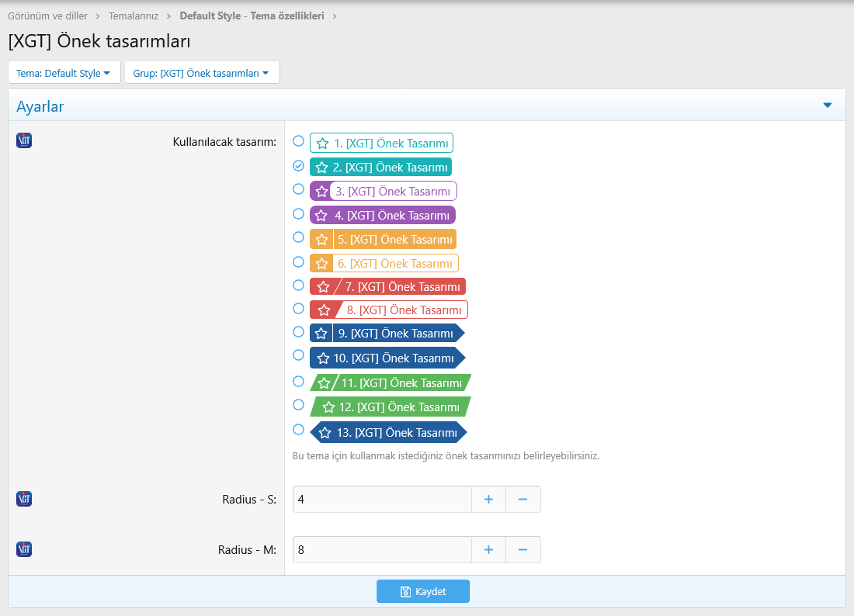Open the Tema: Default Style dropdown
The width and height of the screenshot is (854, 616).
[x=64, y=73]
